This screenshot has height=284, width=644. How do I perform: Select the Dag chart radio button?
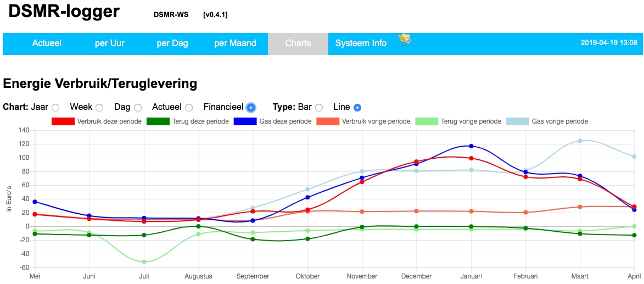click(x=138, y=108)
